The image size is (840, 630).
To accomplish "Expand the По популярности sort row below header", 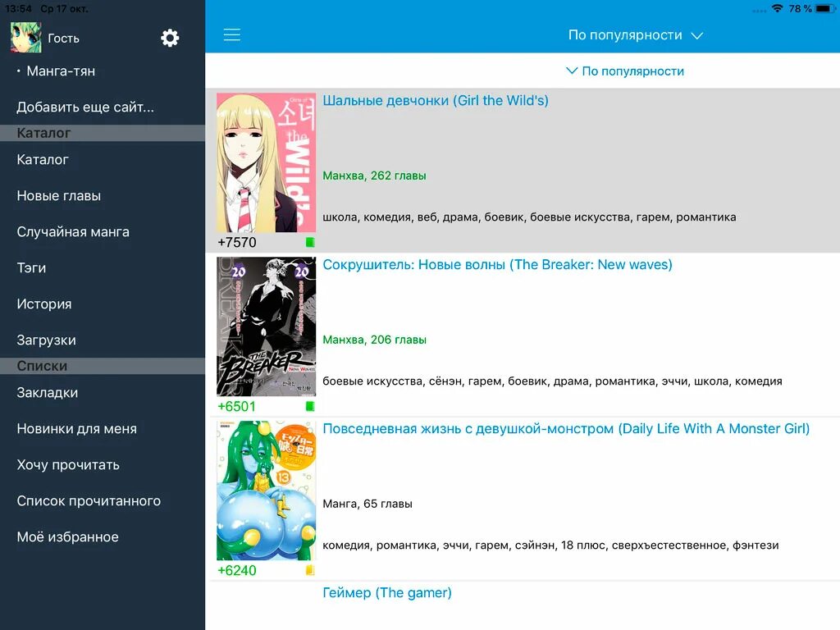I will [625, 71].
